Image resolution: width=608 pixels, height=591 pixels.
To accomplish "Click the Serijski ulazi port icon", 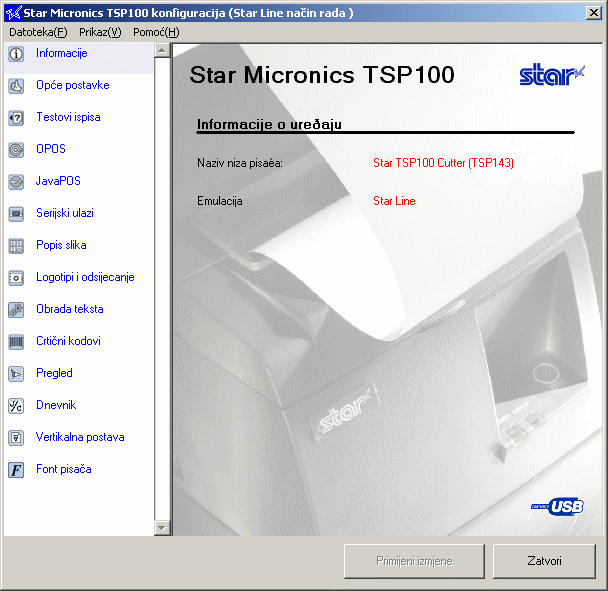I will (16, 214).
